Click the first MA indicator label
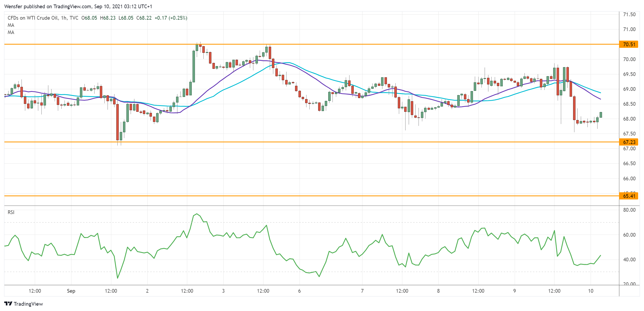The width and height of the screenshot is (644, 311). click(11, 25)
